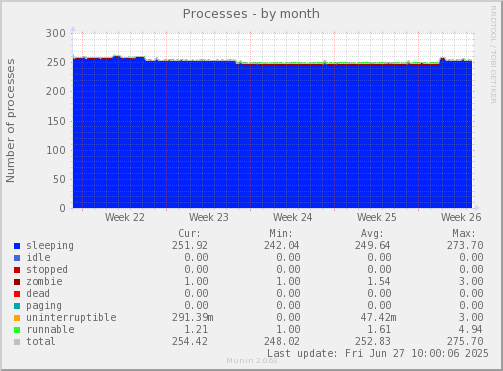503x371 pixels.
Task: Click the 250 y-axis value
Action: click(56, 62)
